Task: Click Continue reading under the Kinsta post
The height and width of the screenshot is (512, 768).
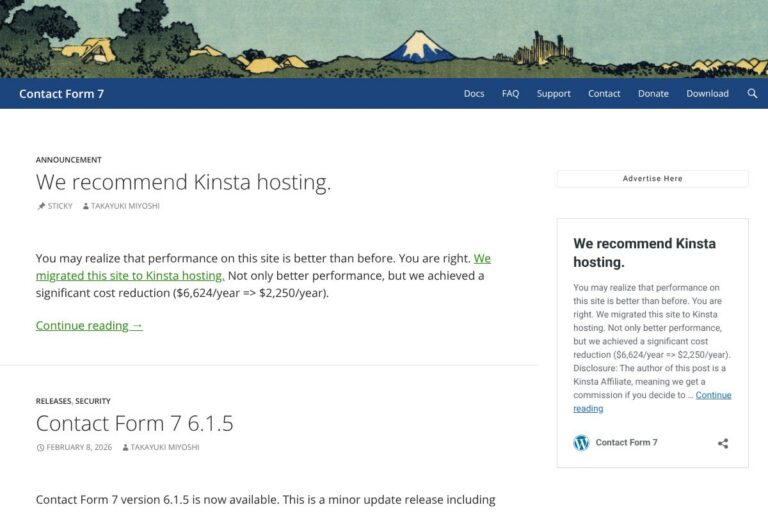Action: tap(89, 325)
